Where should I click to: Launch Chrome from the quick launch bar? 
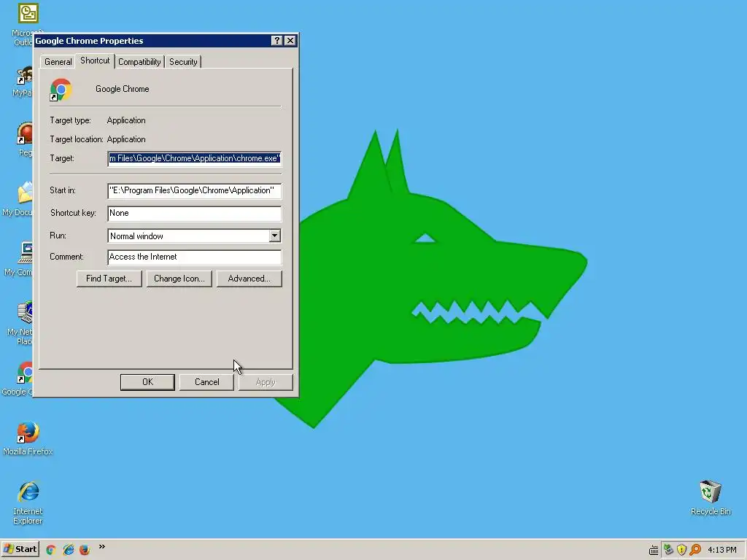51,550
